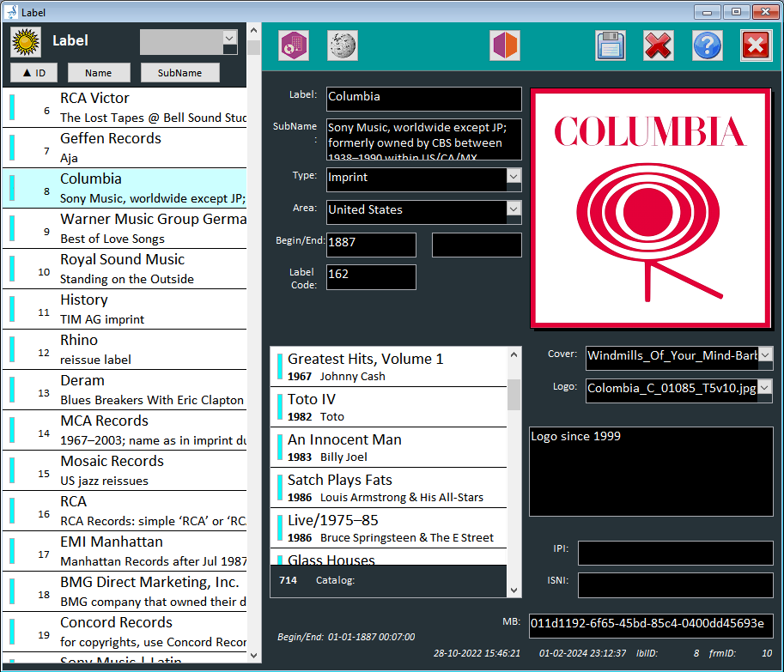Sort the list by ID column
Screen dimensions: 784x672
pyautogui.click(x=33, y=73)
